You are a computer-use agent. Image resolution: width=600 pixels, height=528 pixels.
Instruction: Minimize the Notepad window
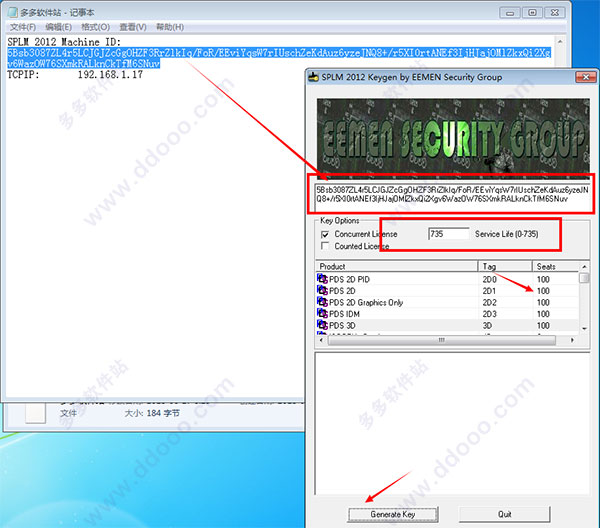[x=510, y=13]
